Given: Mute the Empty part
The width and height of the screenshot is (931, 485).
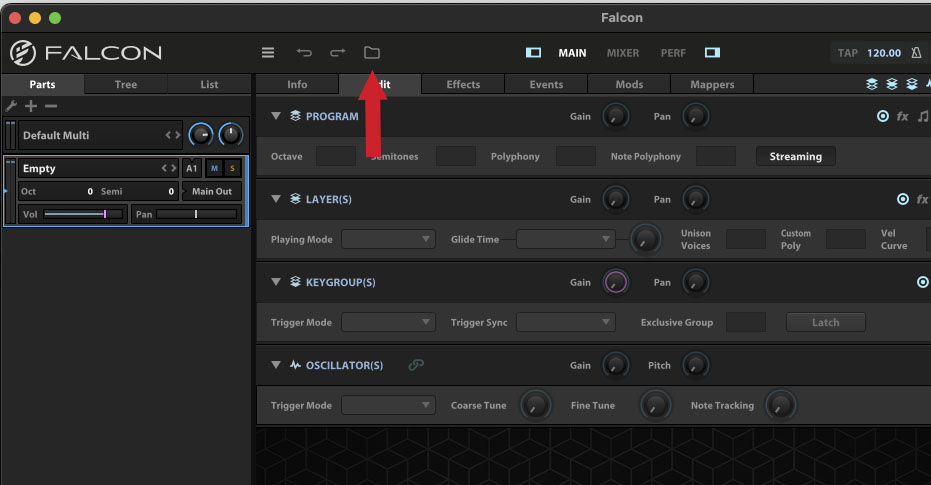Looking at the screenshot, I should pyautogui.click(x=214, y=169).
